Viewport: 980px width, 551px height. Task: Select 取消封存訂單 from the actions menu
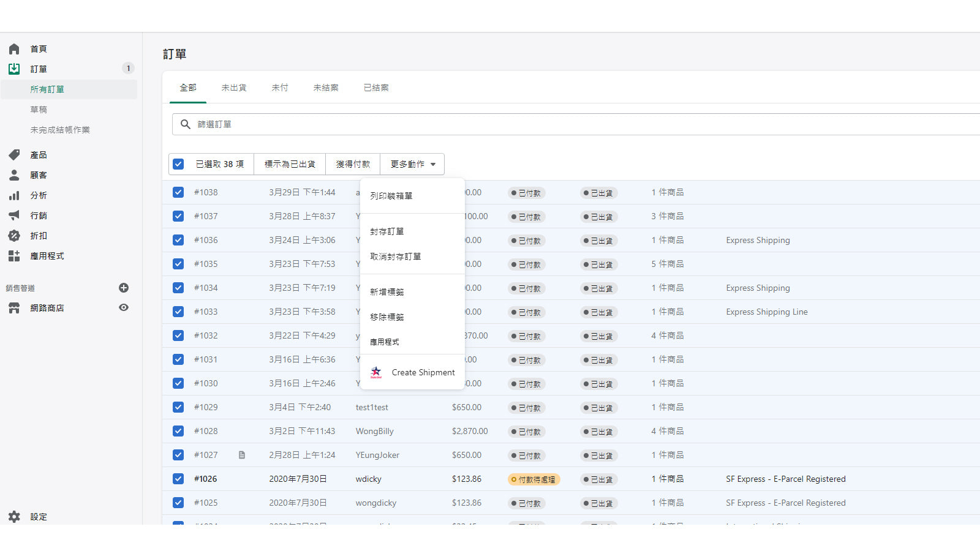[x=412, y=257]
